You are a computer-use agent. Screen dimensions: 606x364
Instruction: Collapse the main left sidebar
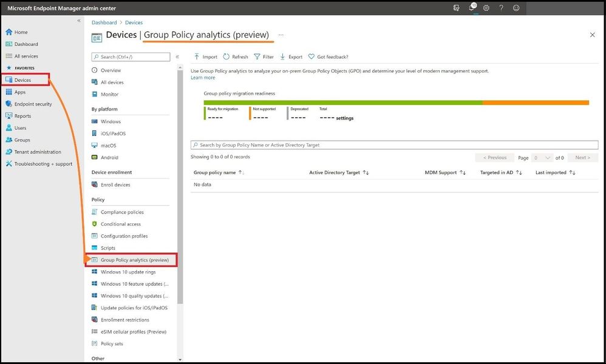(x=79, y=21)
